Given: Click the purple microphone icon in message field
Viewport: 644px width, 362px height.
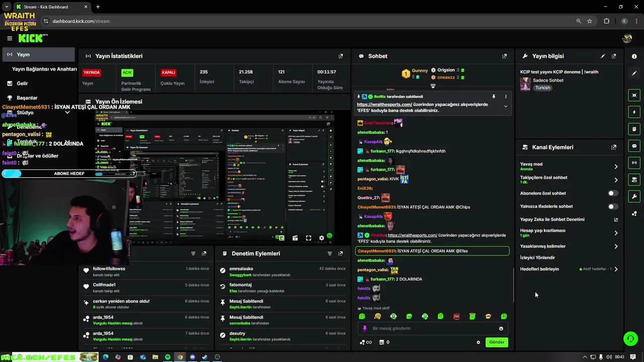Looking at the screenshot, I should click(365, 328).
